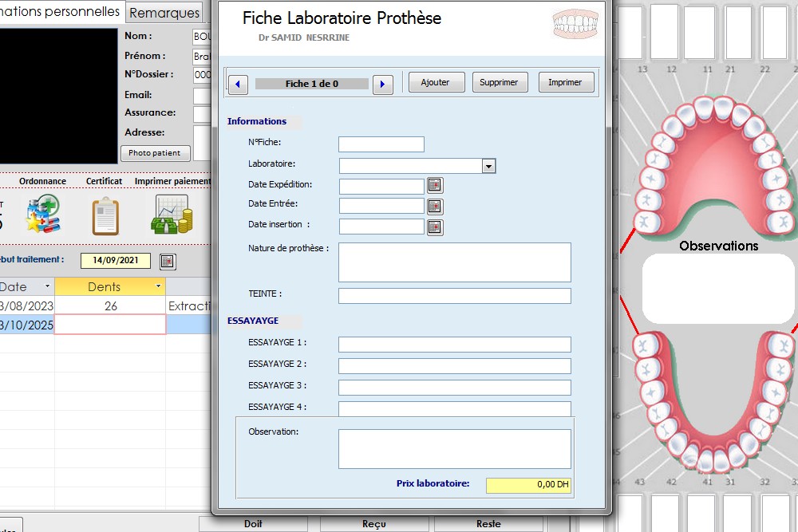Click the yellow Prix laboratoire field
The width and height of the screenshot is (798, 532).
[528, 484]
